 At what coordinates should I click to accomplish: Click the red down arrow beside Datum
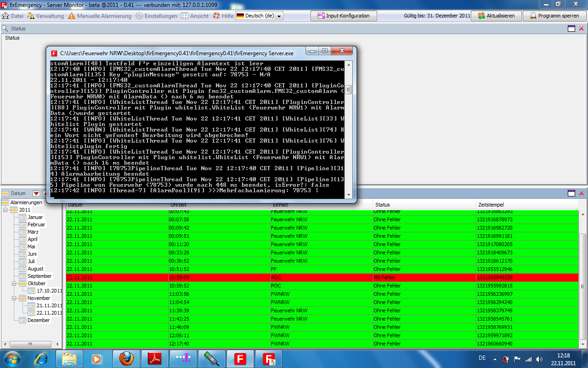(36, 194)
